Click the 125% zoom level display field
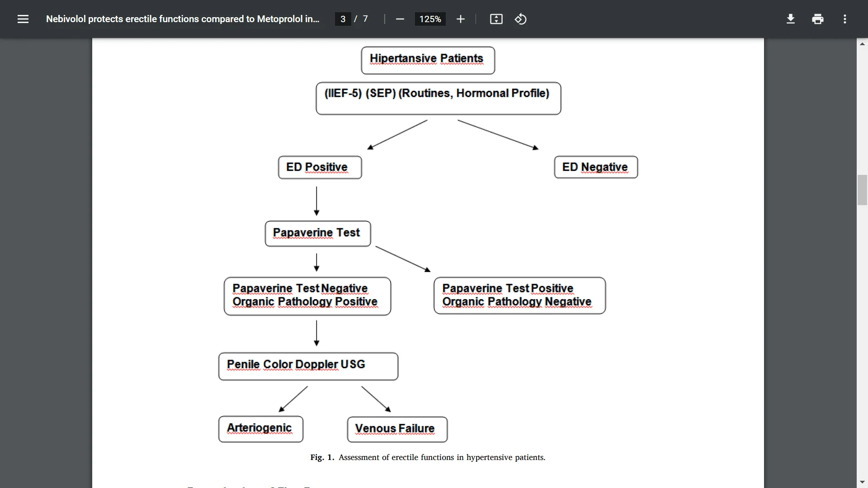The width and height of the screenshot is (868, 488). (429, 19)
